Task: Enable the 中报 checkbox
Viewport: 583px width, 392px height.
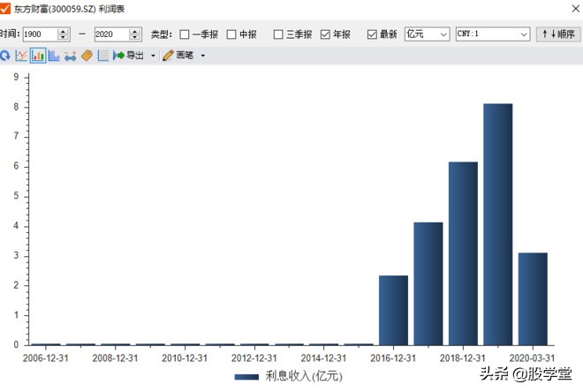Action: (231, 34)
